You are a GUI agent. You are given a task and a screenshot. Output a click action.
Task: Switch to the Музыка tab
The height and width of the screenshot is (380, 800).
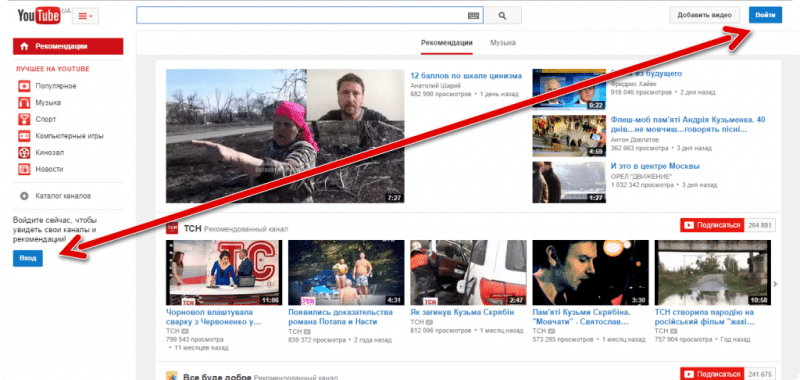coord(503,43)
